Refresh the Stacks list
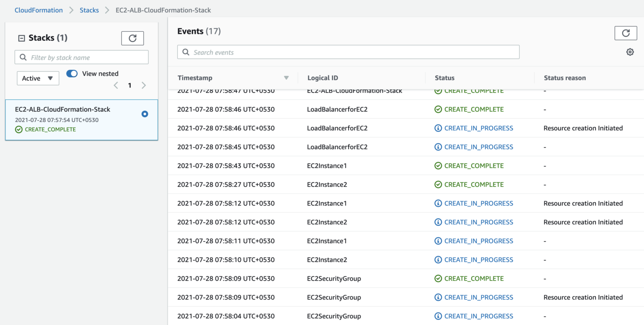The image size is (644, 325). 132,38
